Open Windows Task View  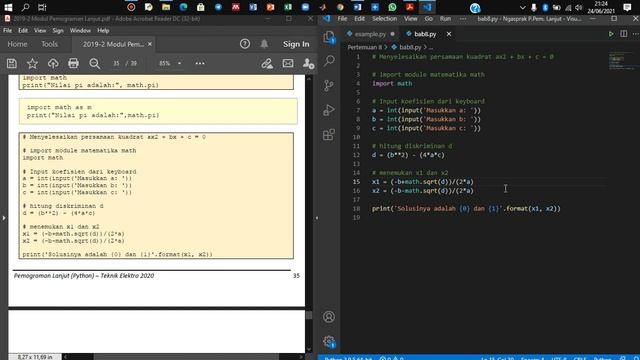pyautogui.click(x=42, y=7)
